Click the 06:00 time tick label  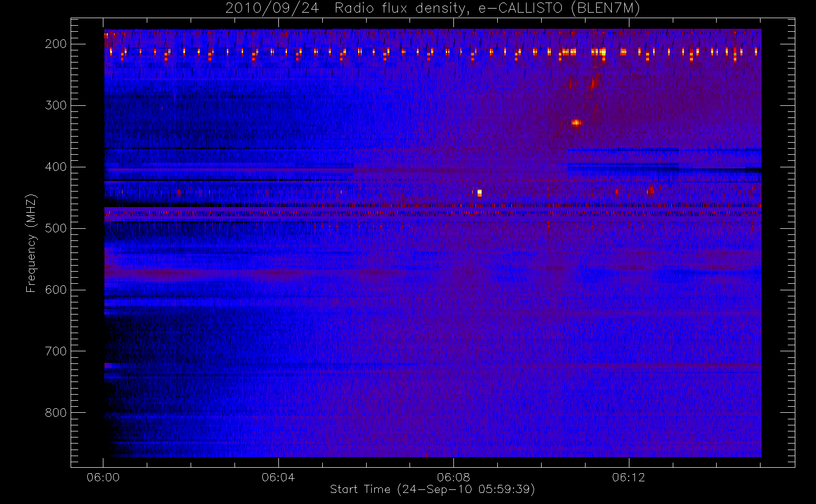(x=103, y=477)
